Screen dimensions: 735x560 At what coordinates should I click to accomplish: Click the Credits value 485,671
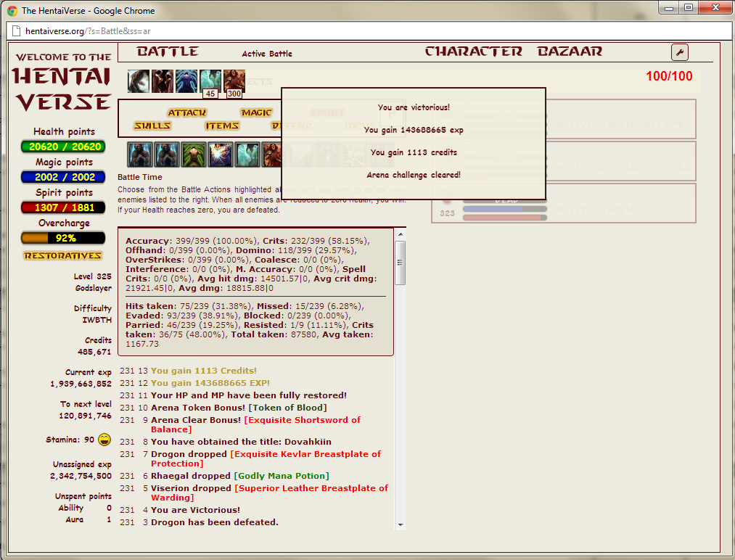[94, 352]
